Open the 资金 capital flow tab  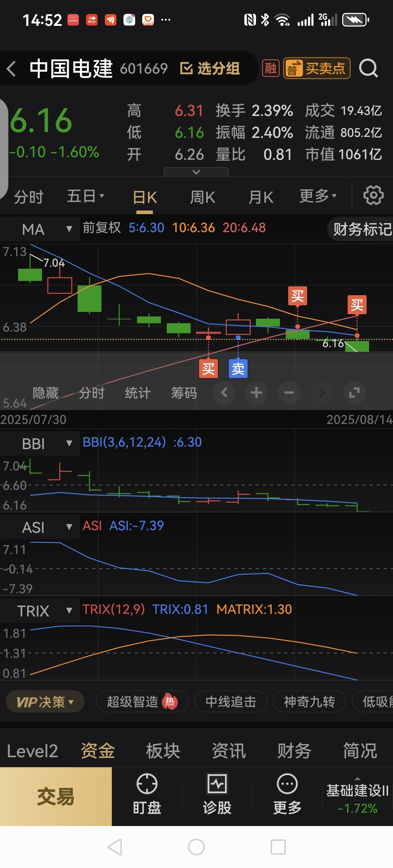tap(98, 751)
